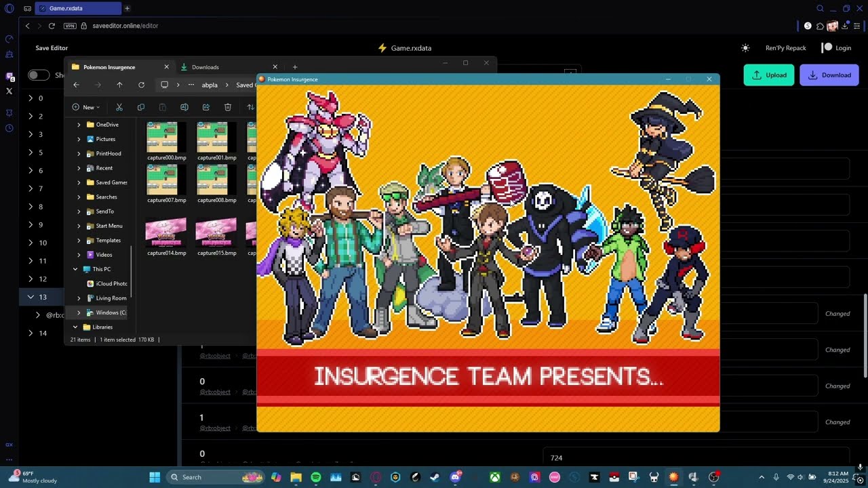Collapse tree node 13 in Save Editor
This screenshot has height=488, width=868.
pos(31,297)
